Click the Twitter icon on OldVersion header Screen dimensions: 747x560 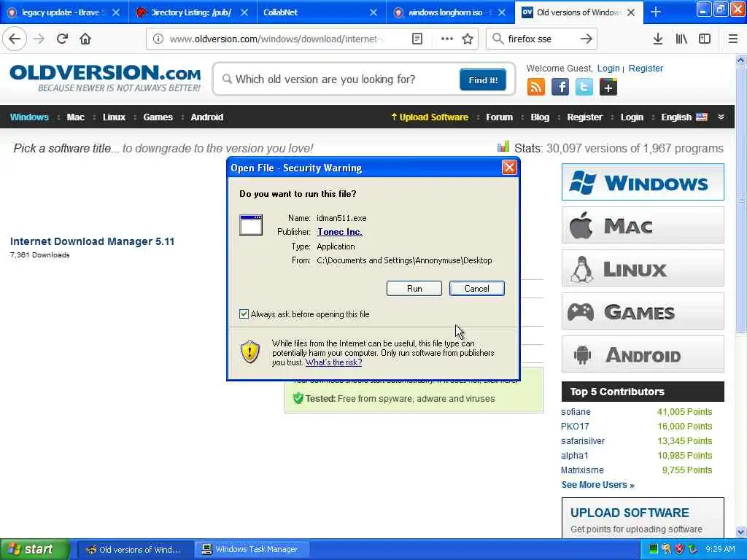pyautogui.click(x=584, y=87)
